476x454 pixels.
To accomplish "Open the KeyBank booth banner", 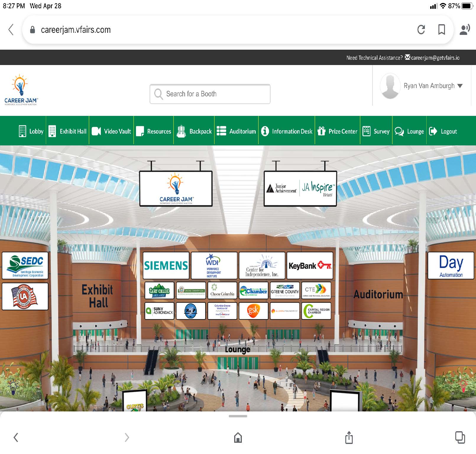I will click(x=310, y=265).
